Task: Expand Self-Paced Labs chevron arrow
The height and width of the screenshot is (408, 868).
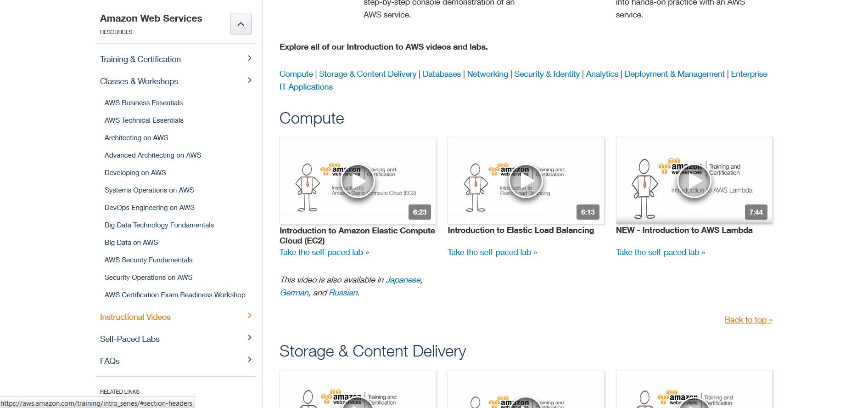Action: (250, 338)
